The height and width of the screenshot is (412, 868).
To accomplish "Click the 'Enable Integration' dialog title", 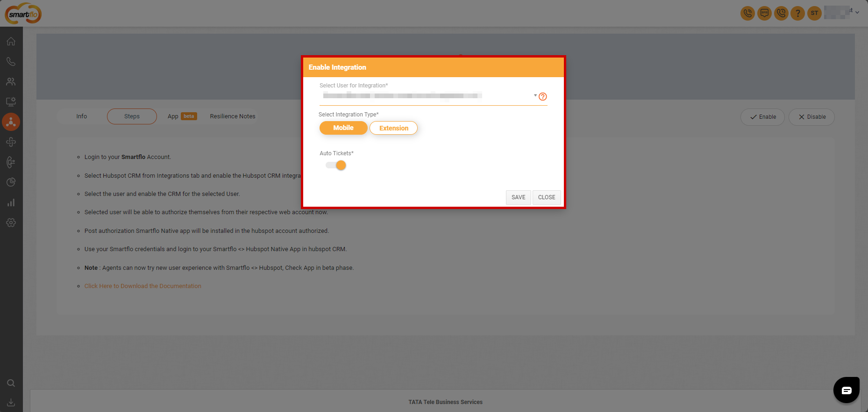I will 337,67.
